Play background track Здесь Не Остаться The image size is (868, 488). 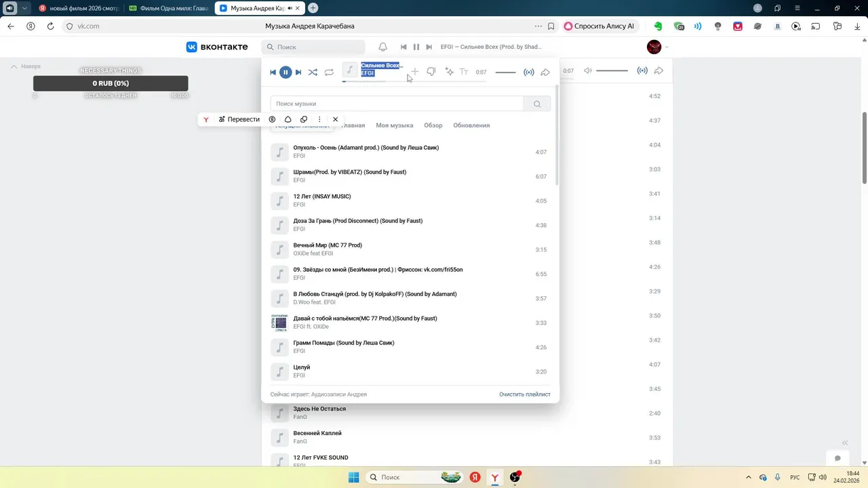pos(467,413)
